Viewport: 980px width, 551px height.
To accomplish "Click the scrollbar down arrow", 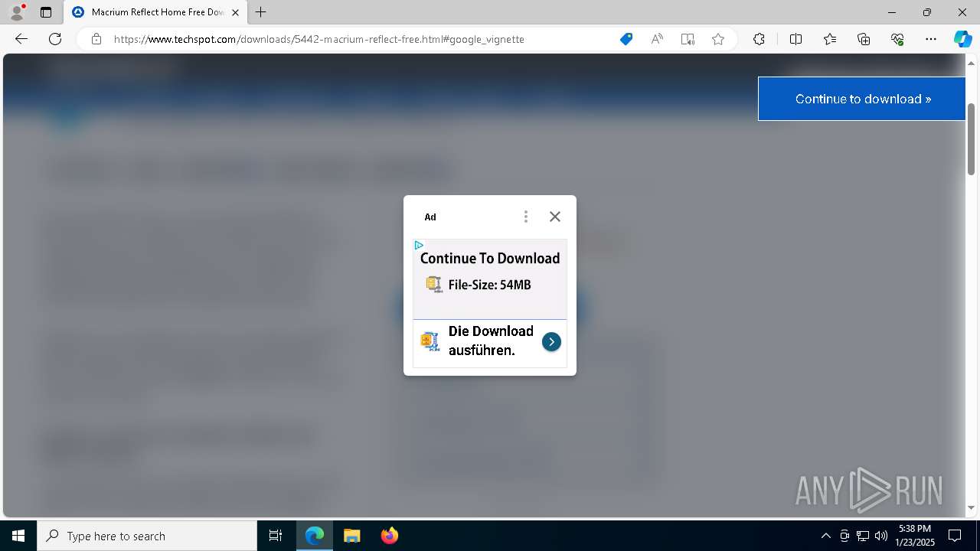I will tap(972, 507).
